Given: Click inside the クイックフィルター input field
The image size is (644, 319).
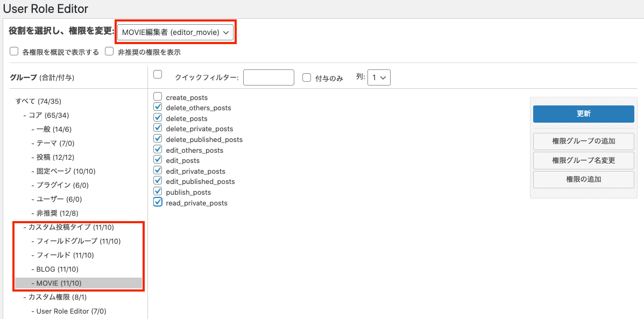Looking at the screenshot, I should (x=268, y=77).
